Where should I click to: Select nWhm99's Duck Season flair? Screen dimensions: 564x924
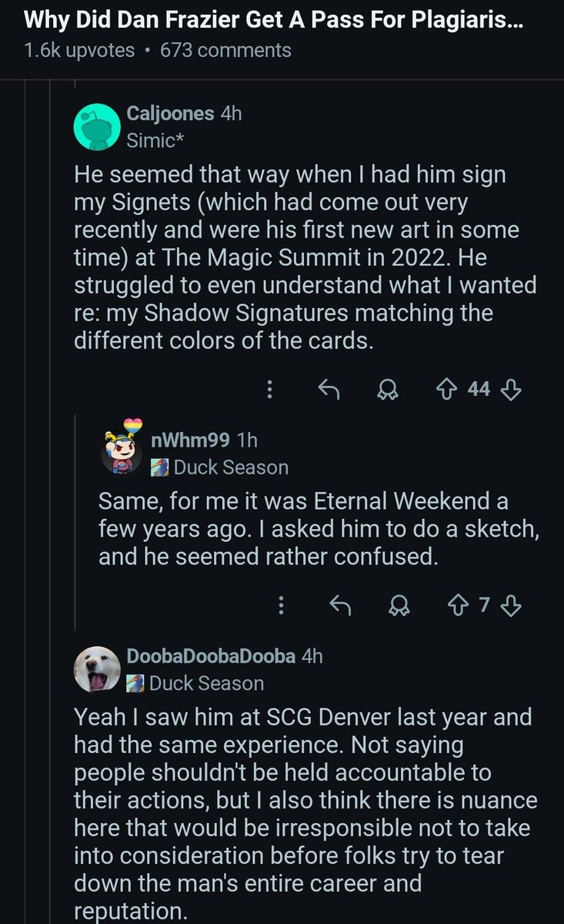coord(220,467)
